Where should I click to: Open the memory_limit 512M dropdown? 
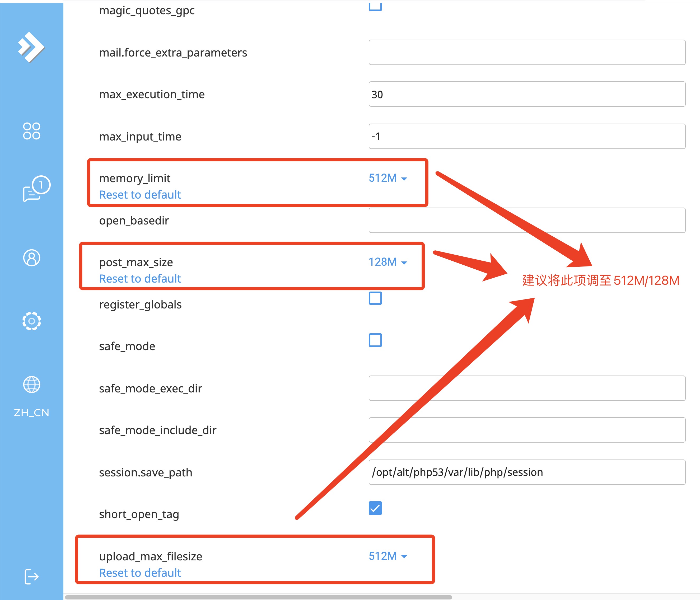pyautogui.click(x=388, y=178)
